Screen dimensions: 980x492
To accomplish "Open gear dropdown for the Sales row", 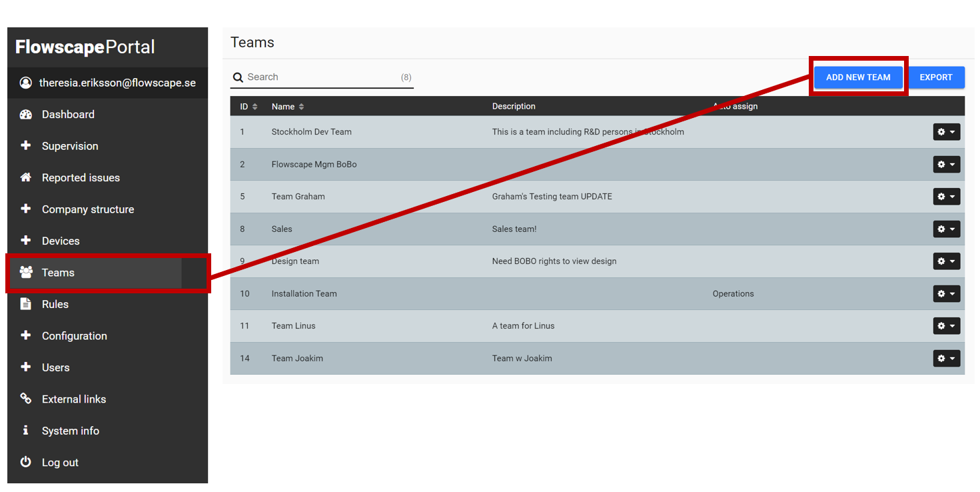I will click(x=946, y=229).
